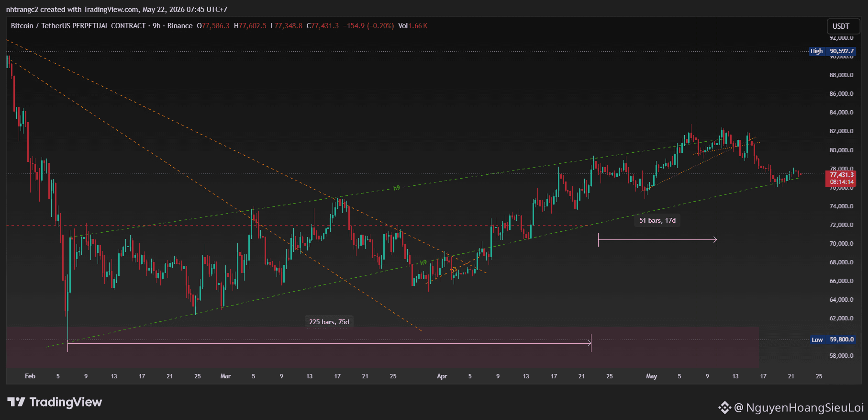Select the candle low value 77,348.8
The height and width of the screenshot is (420, 868).
coord(289,26)
